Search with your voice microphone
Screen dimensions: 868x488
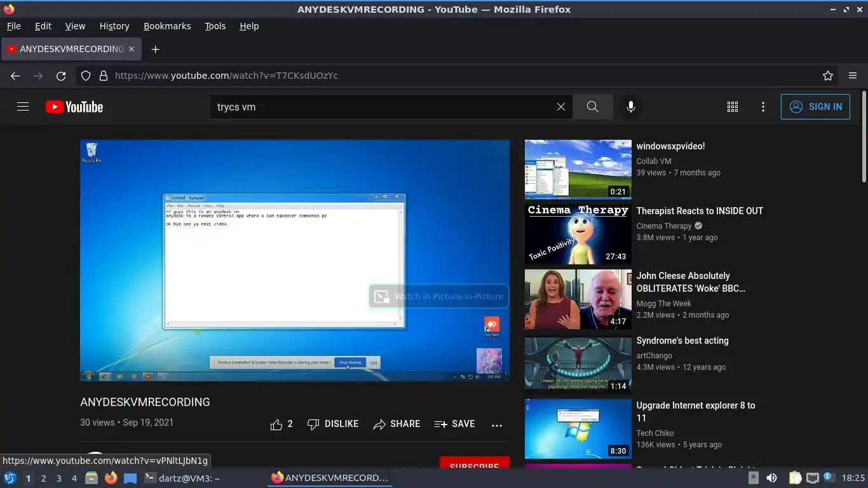coord(631,107)
